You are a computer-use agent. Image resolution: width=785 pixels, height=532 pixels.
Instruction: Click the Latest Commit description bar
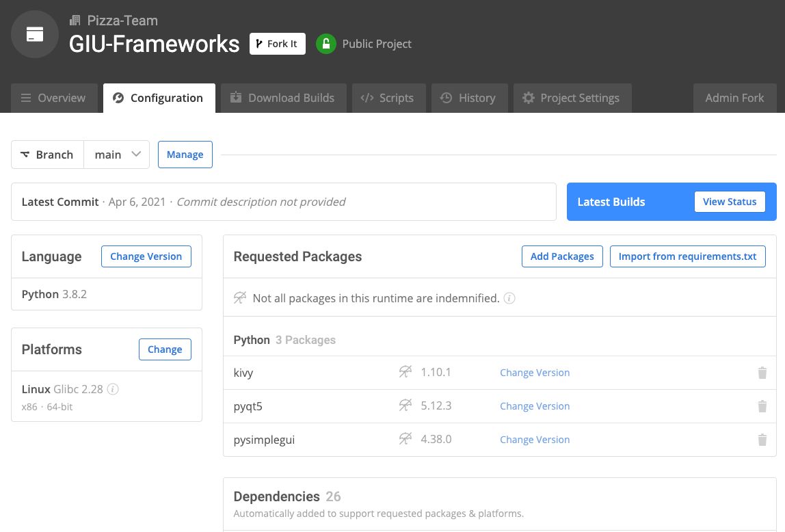click(x=283, y=202)
